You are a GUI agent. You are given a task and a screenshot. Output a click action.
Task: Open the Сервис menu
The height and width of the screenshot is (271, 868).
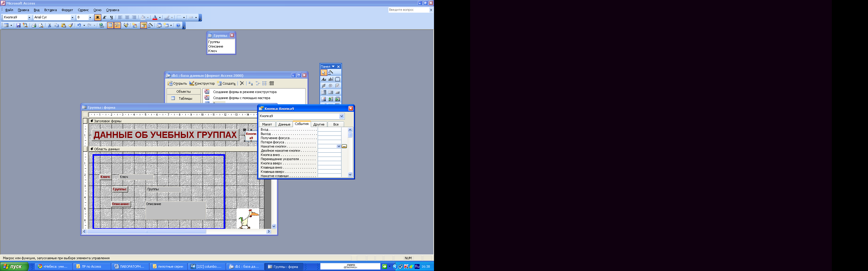pyautogui.click(x=83, y=10)
